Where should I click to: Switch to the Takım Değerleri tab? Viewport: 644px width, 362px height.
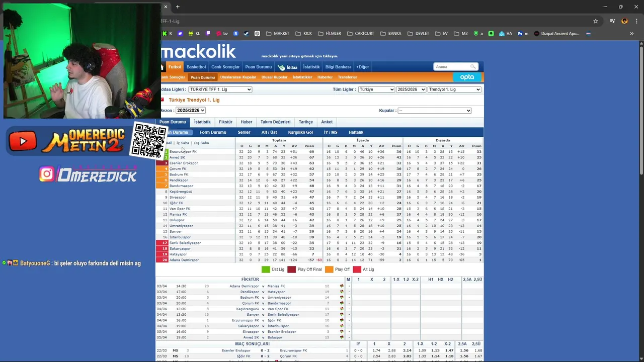[x=275, y=122]
